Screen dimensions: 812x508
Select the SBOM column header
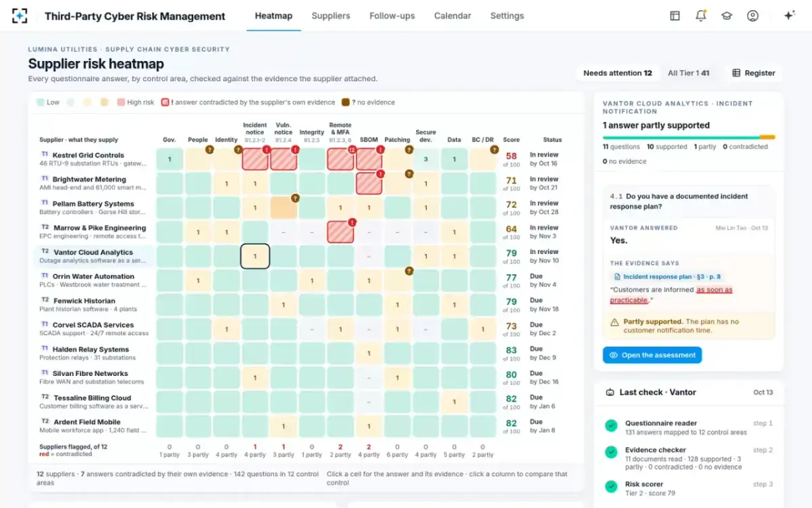(369, 140)
